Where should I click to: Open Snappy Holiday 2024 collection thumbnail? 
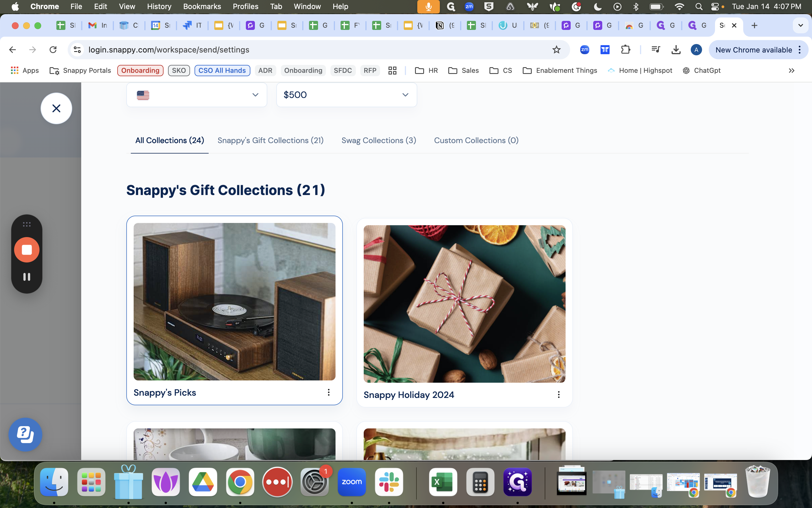click(464, 304)
